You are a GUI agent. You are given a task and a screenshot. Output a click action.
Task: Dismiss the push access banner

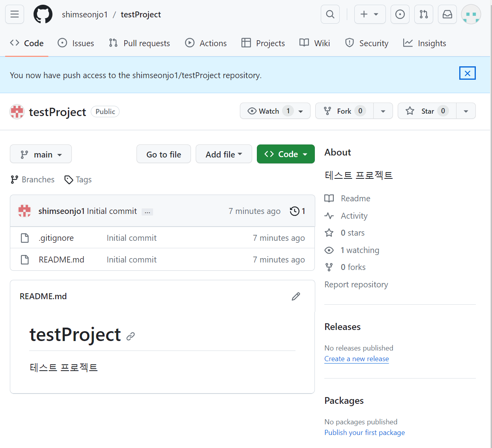pos(467,73)
